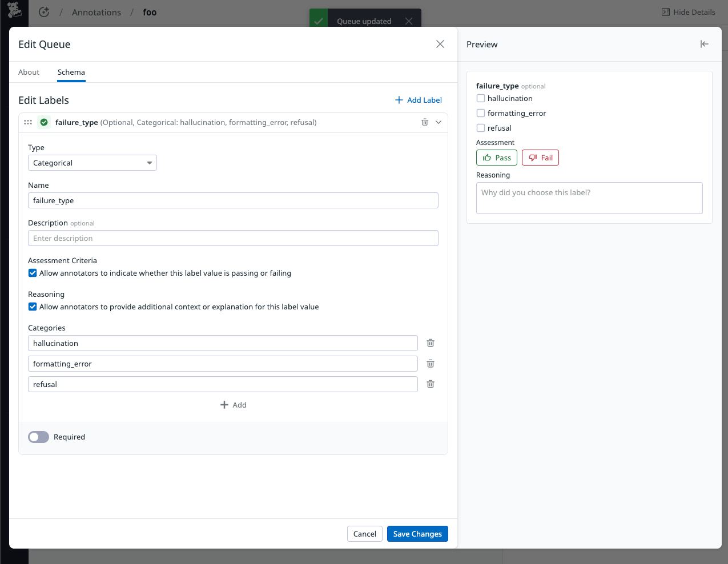Image resolution: width=728 pixels, height=564 pixels.
Task: Uncheck the Reasoning explanation checkbox
Action: (x=33, y=307)
